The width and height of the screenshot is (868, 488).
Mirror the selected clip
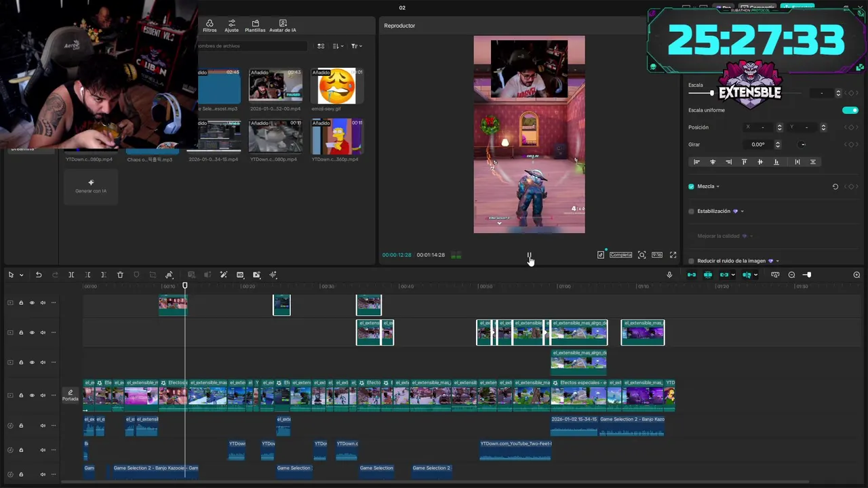click(x=169, y=275)
